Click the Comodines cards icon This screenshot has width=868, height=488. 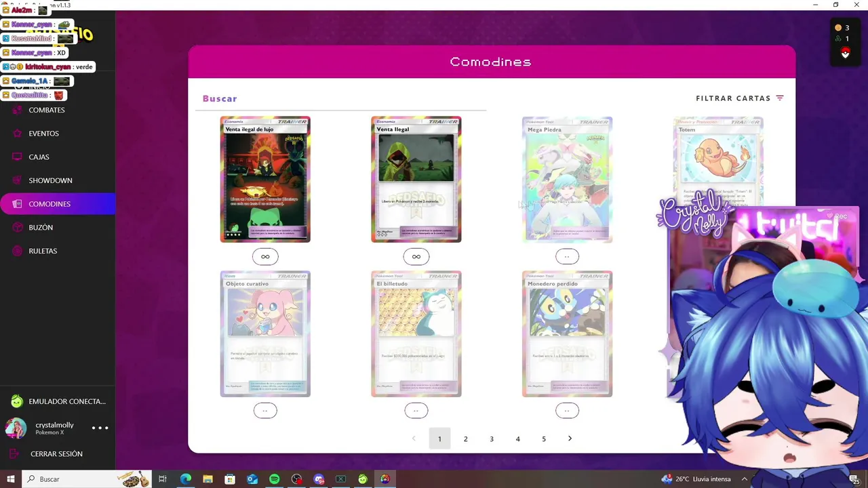(17, 204)
